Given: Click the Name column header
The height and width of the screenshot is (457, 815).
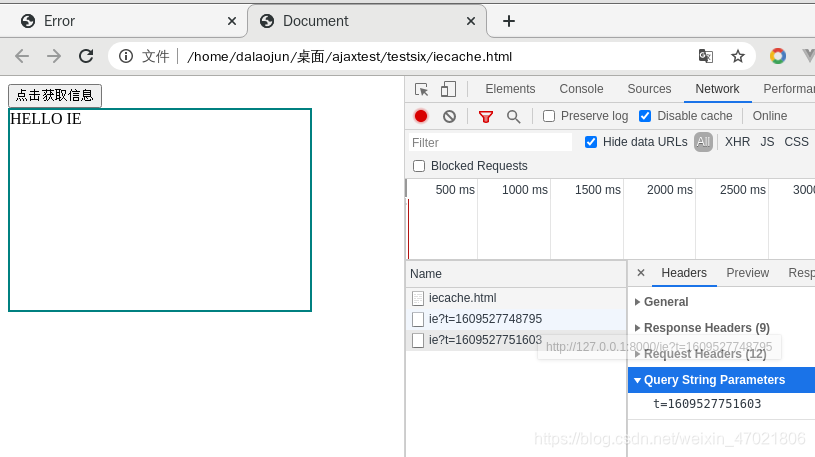Looking at the screenshot, I should click(516, 273).
